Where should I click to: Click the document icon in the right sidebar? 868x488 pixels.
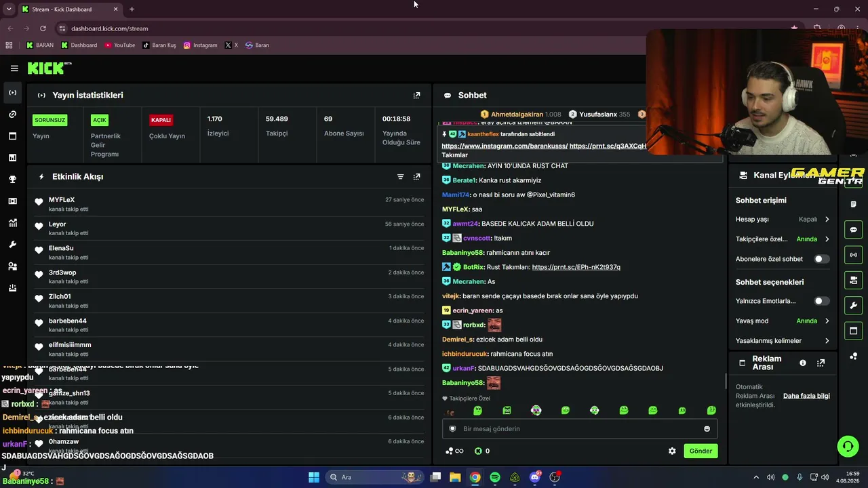(x=853, y=205)
